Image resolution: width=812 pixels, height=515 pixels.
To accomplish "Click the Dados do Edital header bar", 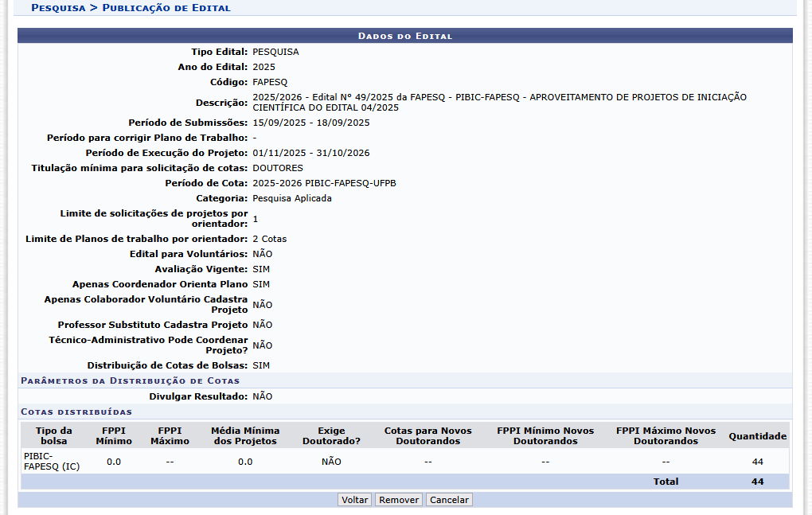I will click(x=405, y=36).
